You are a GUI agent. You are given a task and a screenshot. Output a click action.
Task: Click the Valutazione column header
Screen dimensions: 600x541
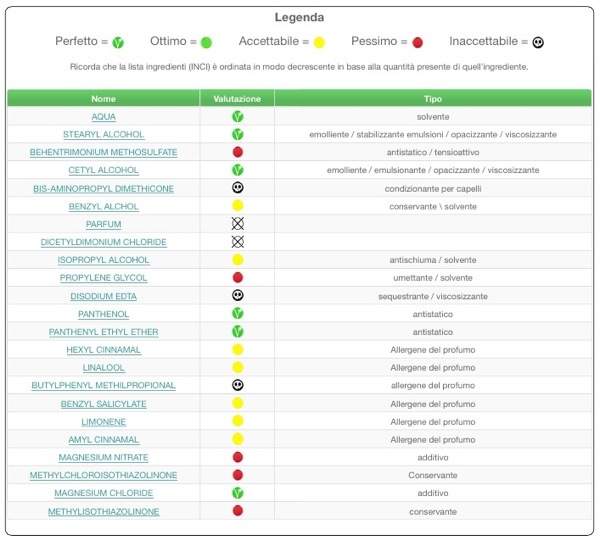[238, 99]
